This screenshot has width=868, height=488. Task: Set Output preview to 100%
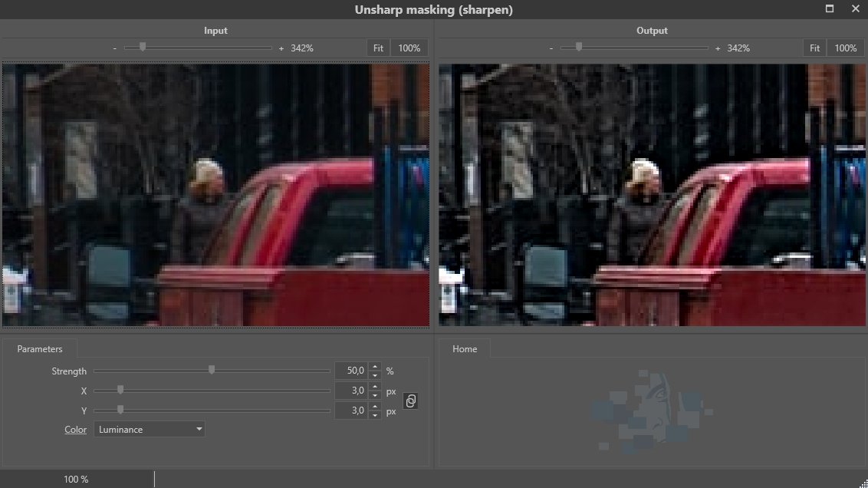click(x=845, y=48)
